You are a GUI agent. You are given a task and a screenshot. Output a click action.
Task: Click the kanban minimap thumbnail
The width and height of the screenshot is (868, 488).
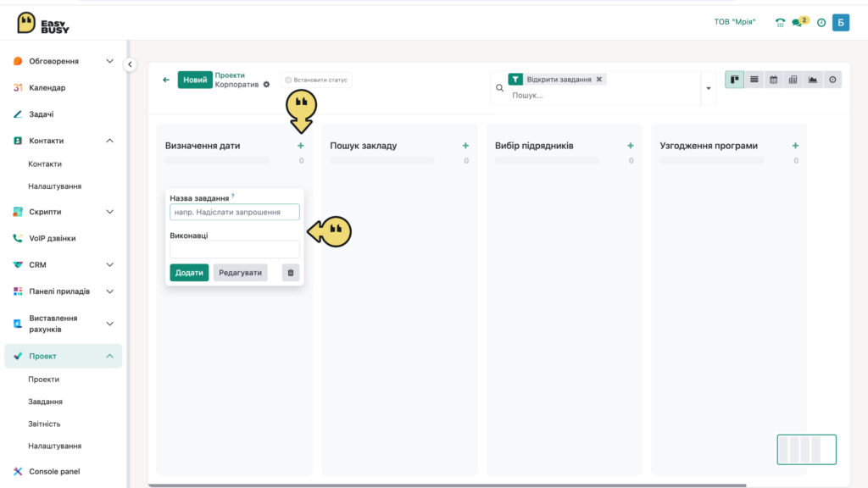click(x=807, y=449)
